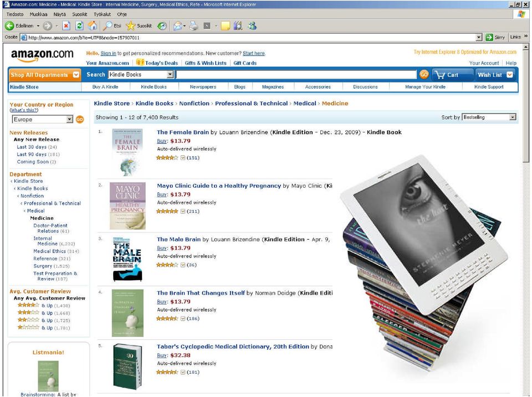This screenshot has width=532, height=397.
Task: Click the Sign in link
Action: point(108,53)
